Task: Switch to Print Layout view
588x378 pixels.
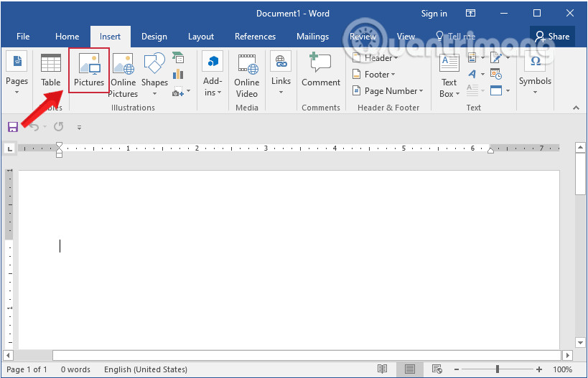Action: point(409,369)
